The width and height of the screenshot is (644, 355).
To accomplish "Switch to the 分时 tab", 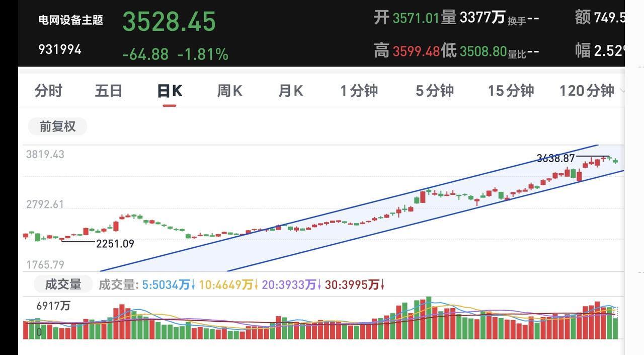I will (49, 91).
